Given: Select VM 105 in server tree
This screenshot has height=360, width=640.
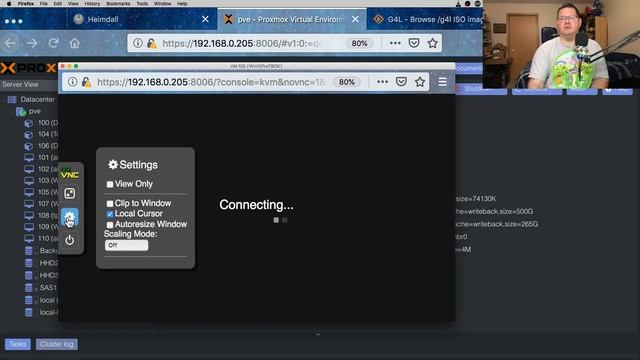Looking at the screenshot, I should 47,192.
